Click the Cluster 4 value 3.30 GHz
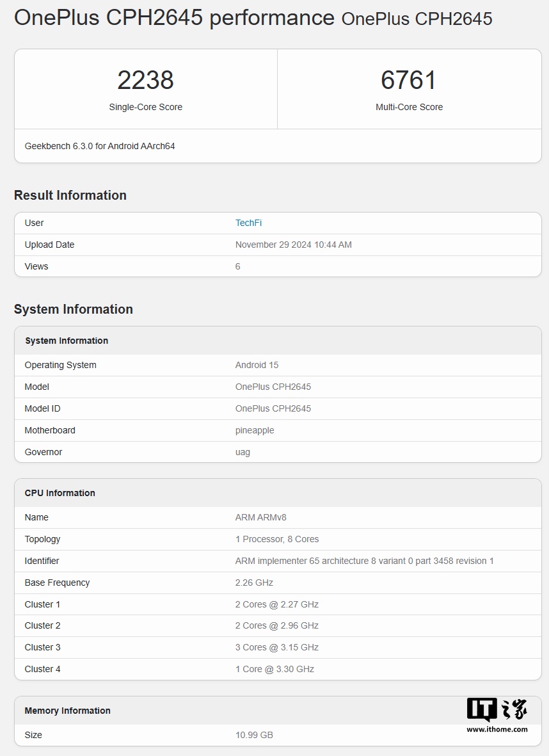549x756 pixels. [274, 669]
